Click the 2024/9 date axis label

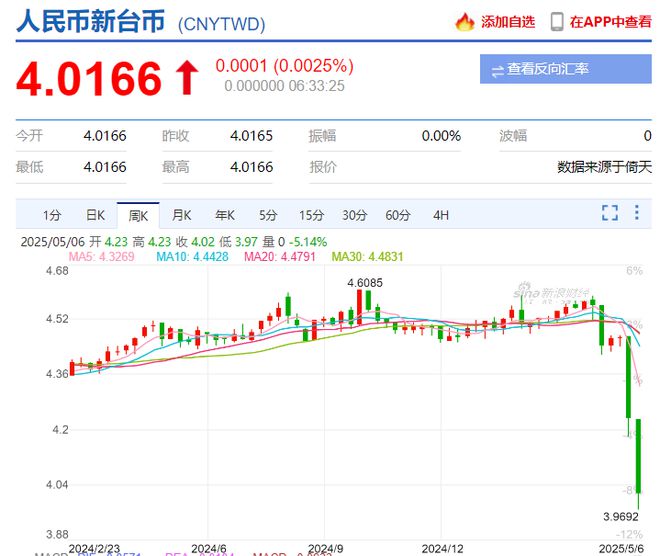325,549
